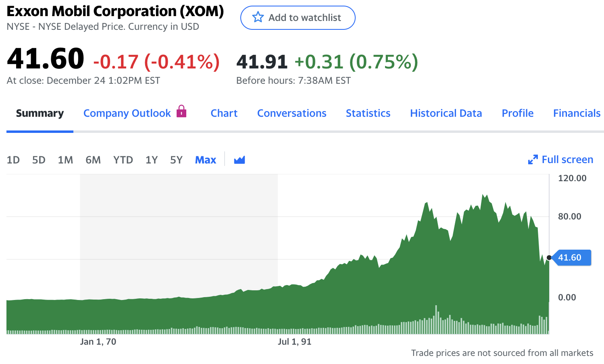Set chart range to YTD

coord(123,160)
